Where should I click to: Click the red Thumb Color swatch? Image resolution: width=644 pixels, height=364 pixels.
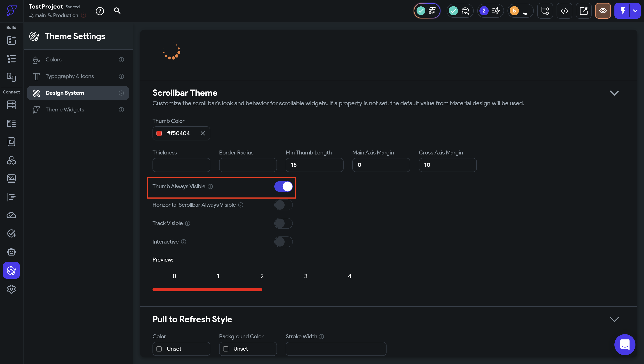(159, 133)
